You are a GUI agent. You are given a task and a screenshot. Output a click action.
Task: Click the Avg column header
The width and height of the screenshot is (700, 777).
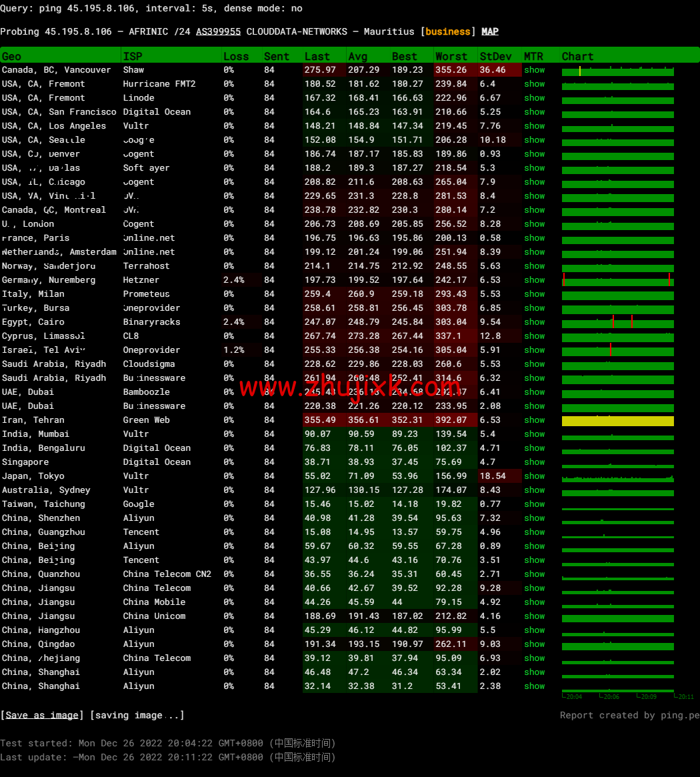pyautogui.click(x=357, y=56)
